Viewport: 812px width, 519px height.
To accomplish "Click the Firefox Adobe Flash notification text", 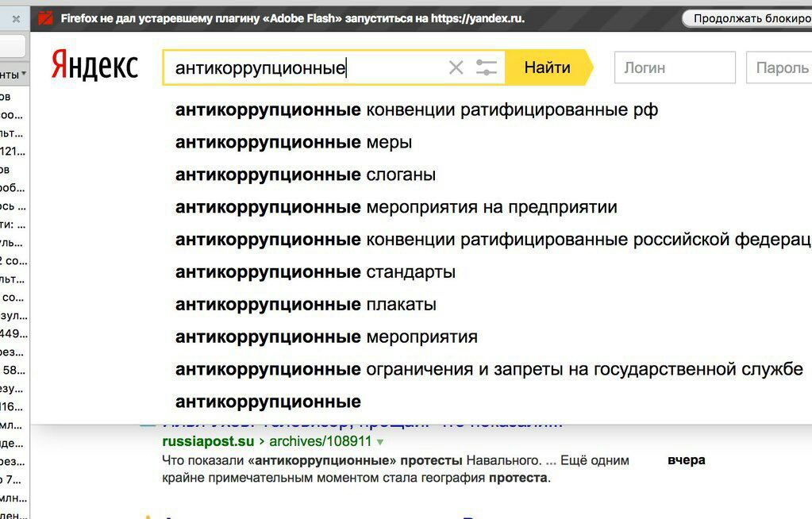I will point(293,18).
